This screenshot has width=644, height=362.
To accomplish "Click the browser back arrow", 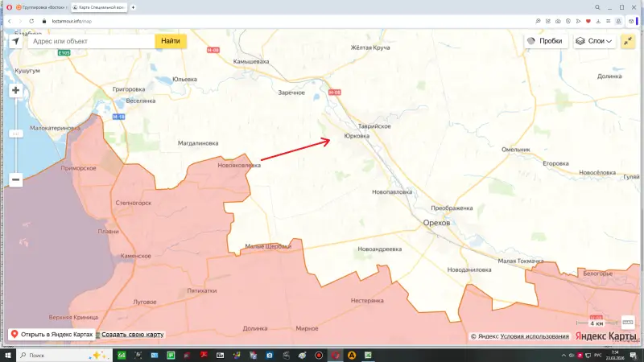I will pyautogui.click(x=8, y=21).
